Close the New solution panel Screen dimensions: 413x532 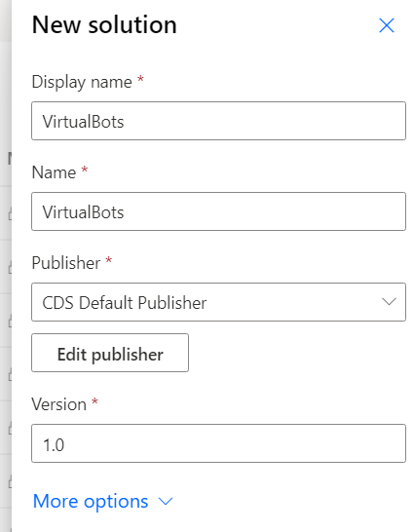pyautogui.click(x=387, y=25)
